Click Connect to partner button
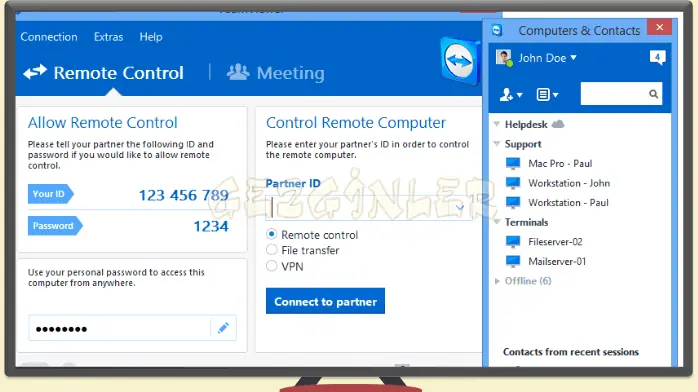Image resolution: width=698 pixels, height=392 pixels. 325,301
